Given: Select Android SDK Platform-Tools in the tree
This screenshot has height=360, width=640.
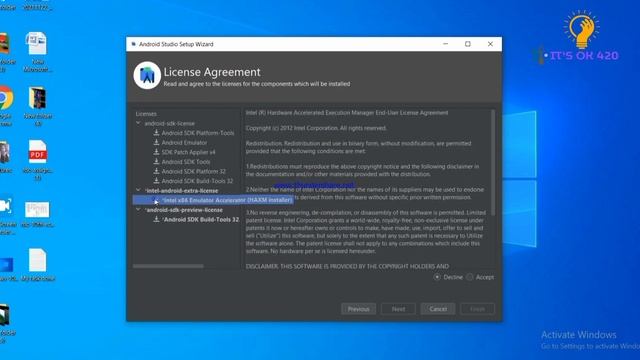Looking at the screenshot, I should (x=198, y=133).
